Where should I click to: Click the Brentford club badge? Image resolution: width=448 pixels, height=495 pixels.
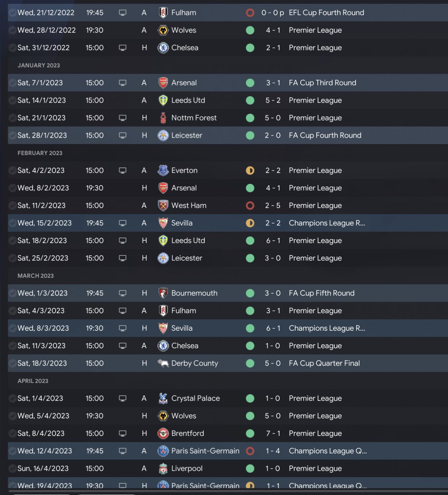(x=163, y=433)
